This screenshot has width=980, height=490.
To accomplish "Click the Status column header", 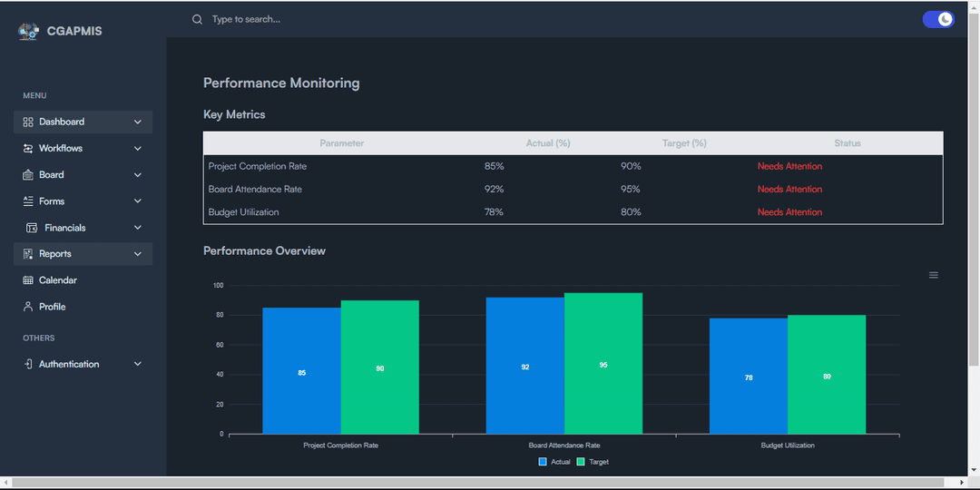I will (x=848, y=143).
